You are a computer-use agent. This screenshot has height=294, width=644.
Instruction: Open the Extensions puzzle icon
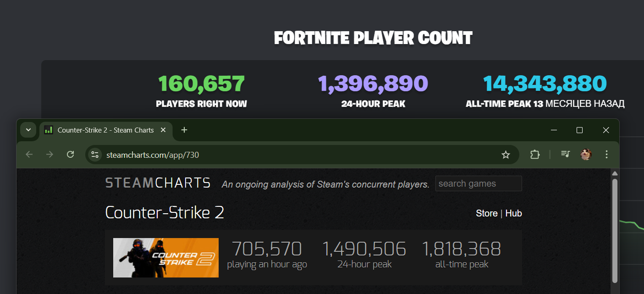(534, 155)
